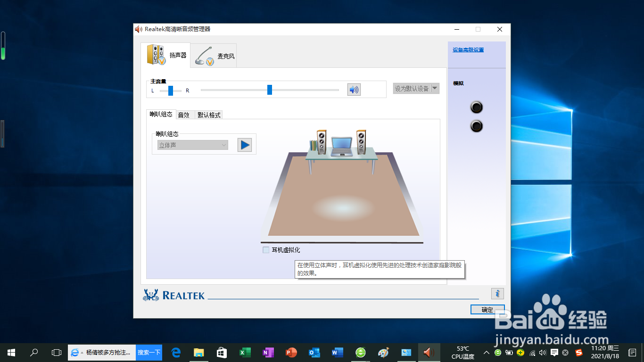Click the 搜索一下 button in taskbar
This screenshot has width=644, height=362.
pyautogui.click(x=149, y=352)
